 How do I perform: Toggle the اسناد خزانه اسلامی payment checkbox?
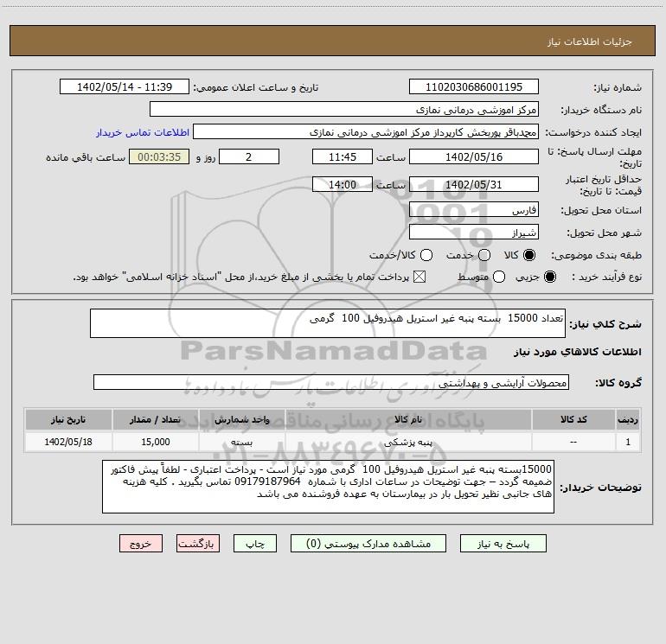419,277
